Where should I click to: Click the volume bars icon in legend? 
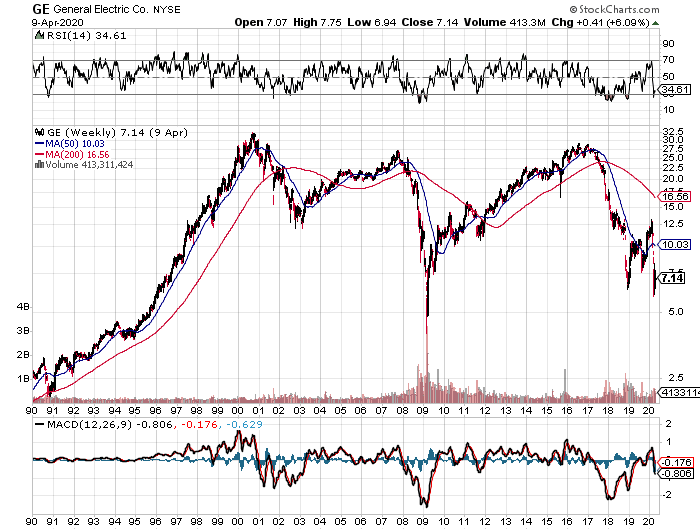point(39,165)
